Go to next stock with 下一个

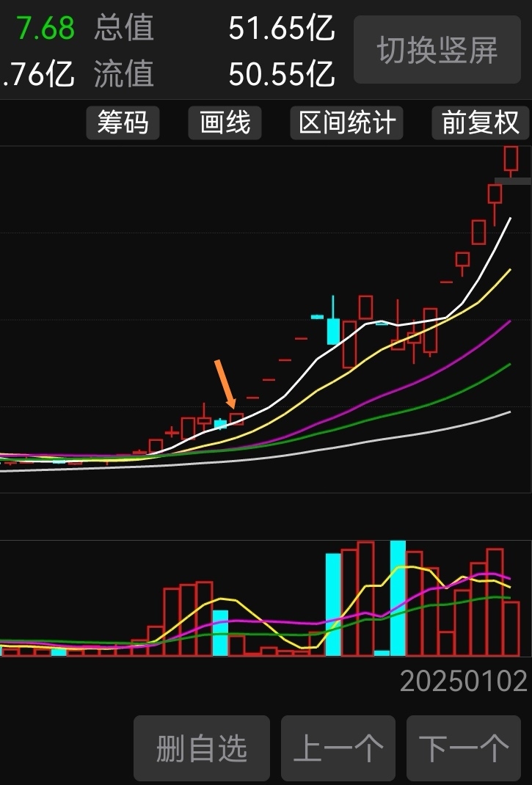[x=463, y=748]
